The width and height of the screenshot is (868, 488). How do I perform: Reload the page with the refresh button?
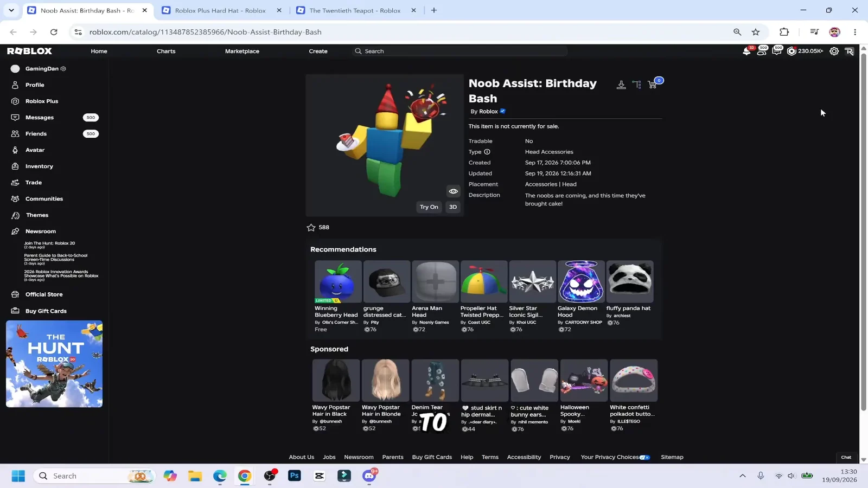click(54, 32)
